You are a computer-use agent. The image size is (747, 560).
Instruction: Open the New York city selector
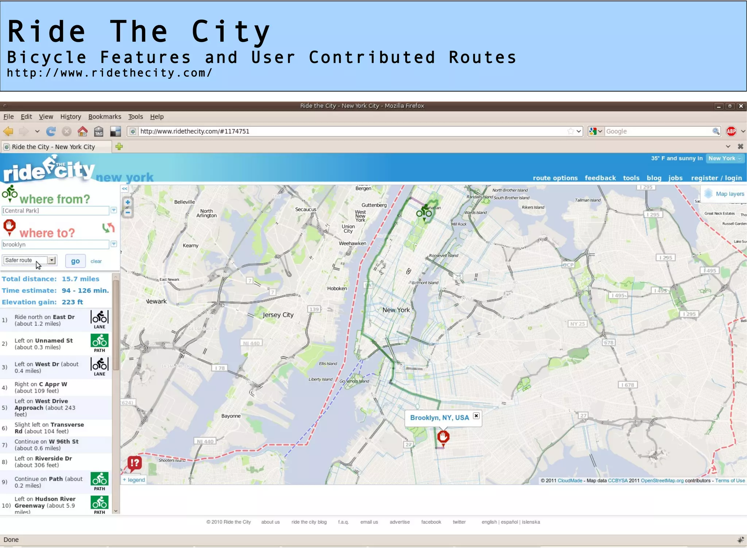click(x=725, y=158)
